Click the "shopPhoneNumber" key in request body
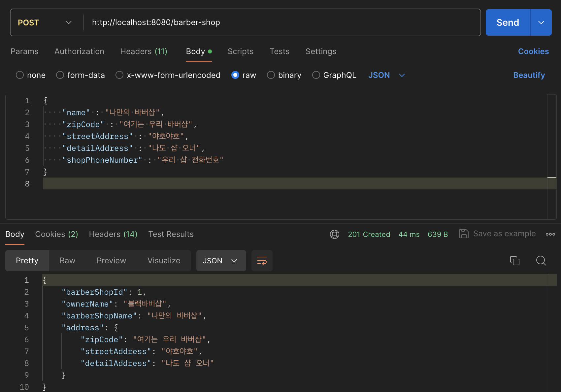The height and width of the screenshot is (392, 561). point(102,160)
